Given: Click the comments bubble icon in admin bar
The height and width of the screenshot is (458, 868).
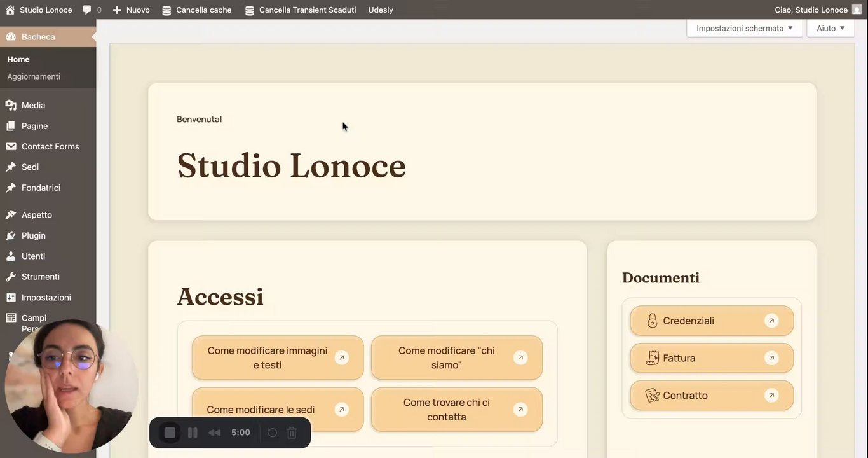Looking at the screenshot, I should (87, 10).
